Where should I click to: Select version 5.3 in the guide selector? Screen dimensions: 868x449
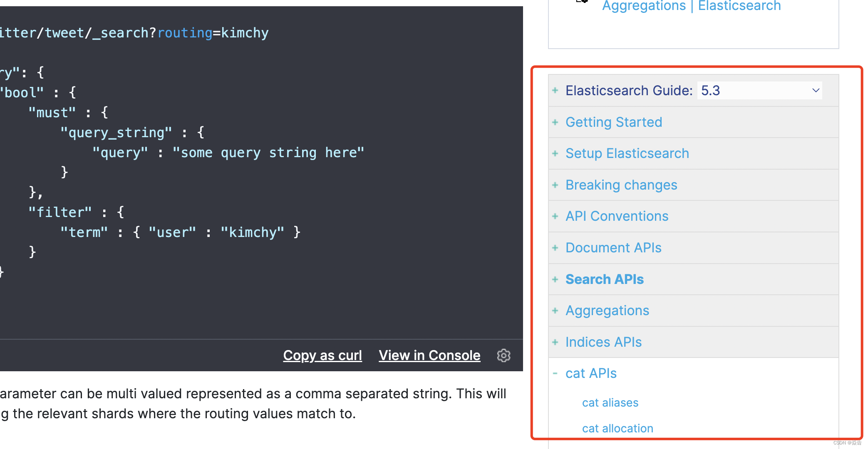point(759,90)
